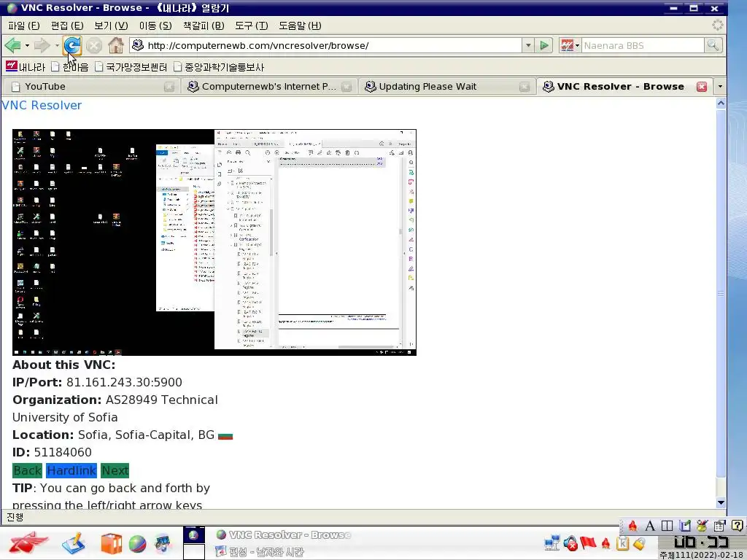This screenshot has height=560, width=747.
Task: Open the 내나라 bookmark
Action: [x=26, y=66]
